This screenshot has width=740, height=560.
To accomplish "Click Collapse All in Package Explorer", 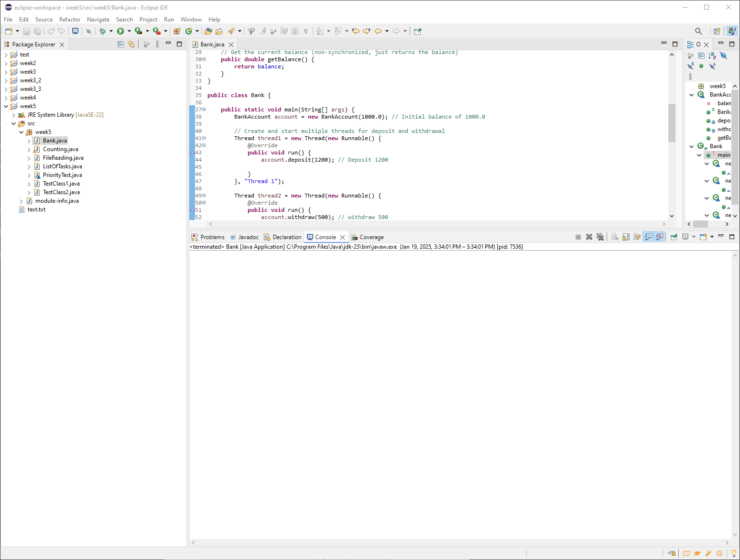I will pyautogui.click(x=120, y=44).
